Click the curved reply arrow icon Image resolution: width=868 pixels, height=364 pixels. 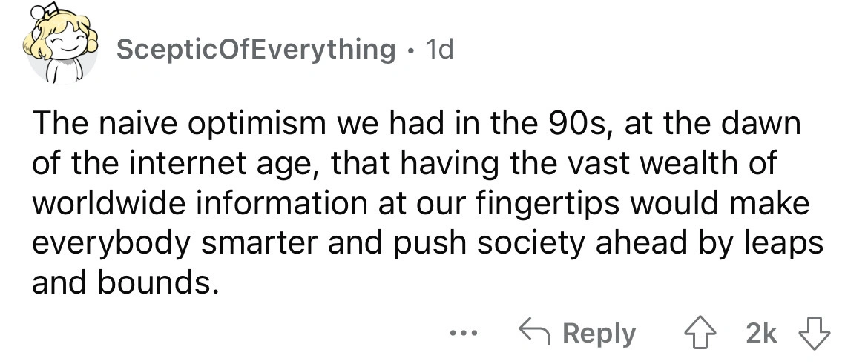pos(536,334)
